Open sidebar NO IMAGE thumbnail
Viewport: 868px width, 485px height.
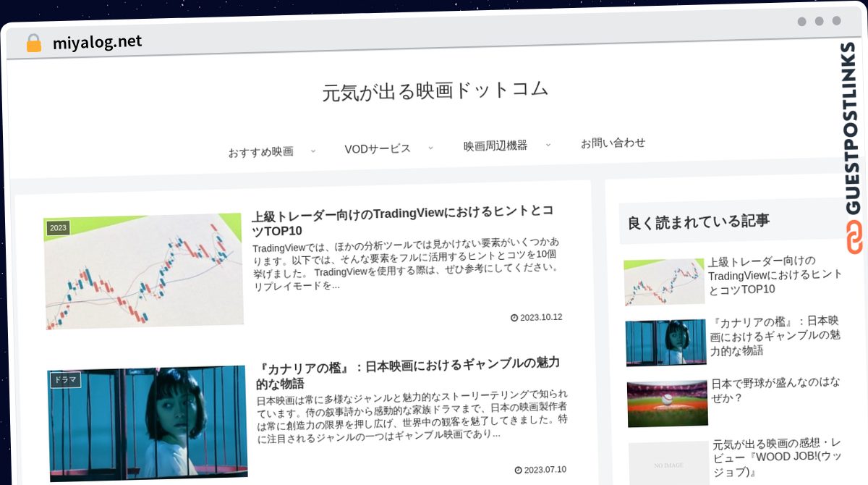click(669, 463)
